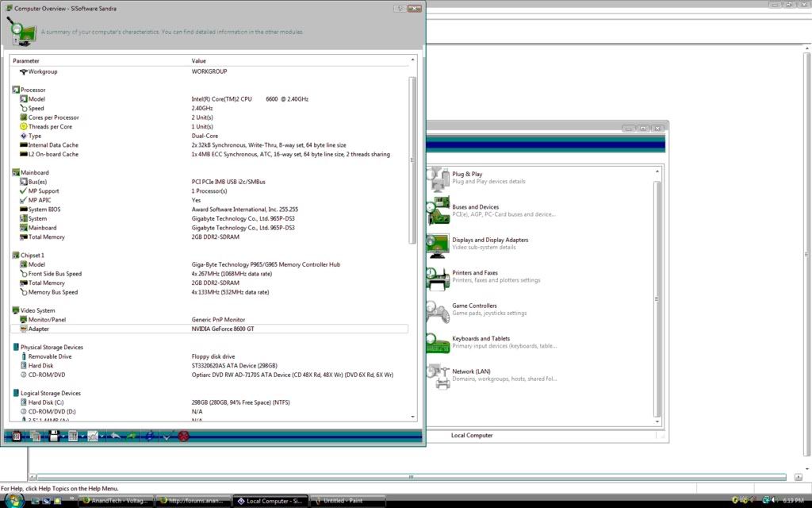Viewport: 812px width, 508px height.
Task: Click the Paint horizontal scrollbar
Action: pyautogui.click(x=412, y=477)
